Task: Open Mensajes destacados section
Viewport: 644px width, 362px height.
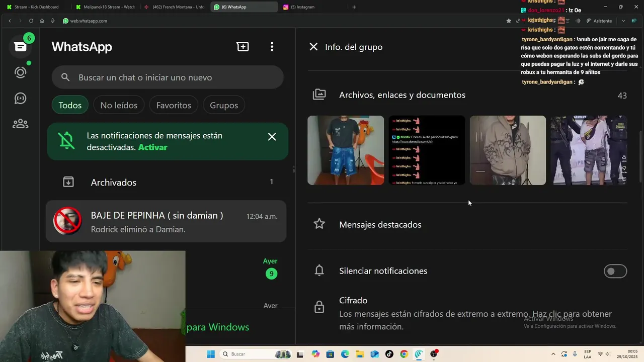Action: tap(467, 225)
